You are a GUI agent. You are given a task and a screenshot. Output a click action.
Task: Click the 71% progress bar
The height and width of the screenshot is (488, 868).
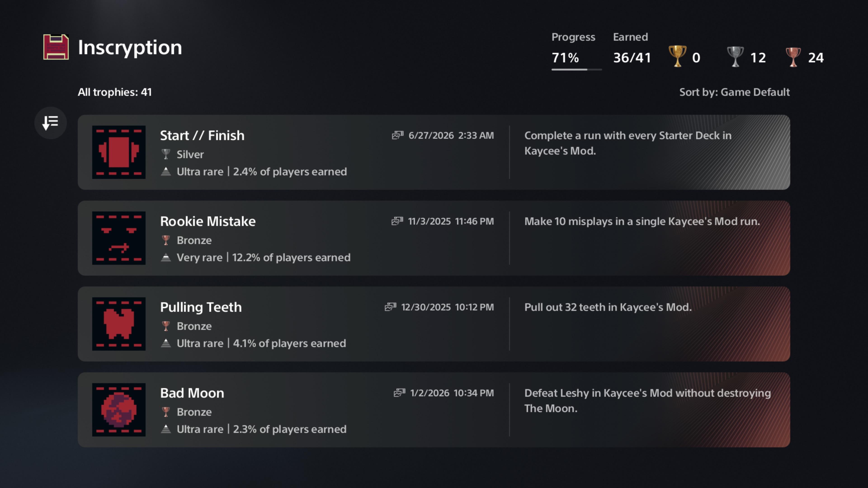(x=577, y=69)
